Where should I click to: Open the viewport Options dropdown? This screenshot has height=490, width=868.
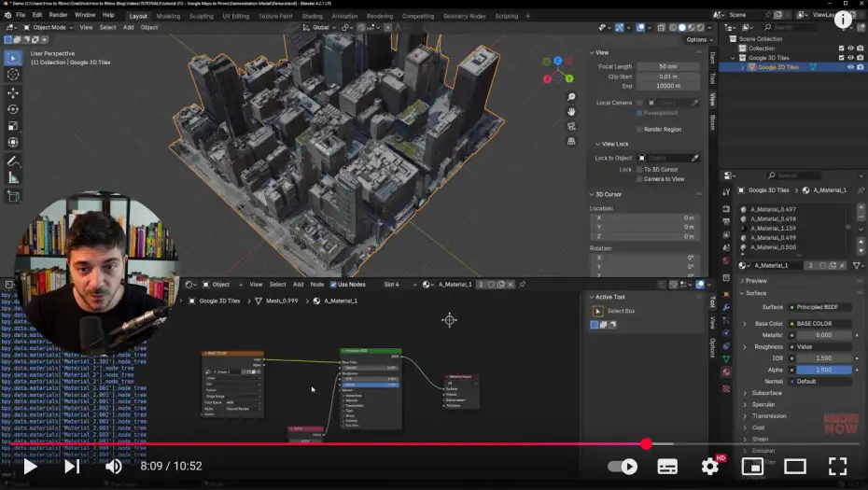[699, 39]
